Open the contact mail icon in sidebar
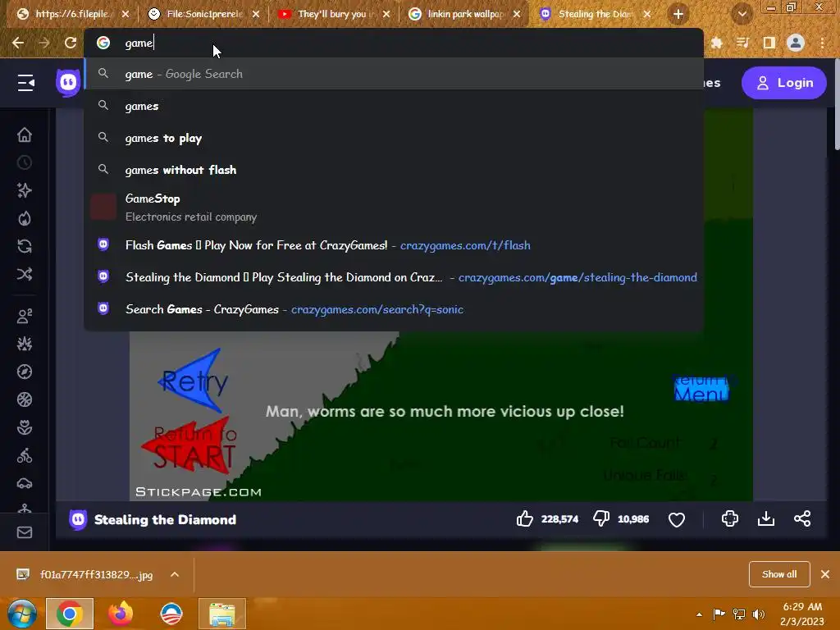Screen dimensions: 840x630 pyautogui.click(x=24, y=532)
